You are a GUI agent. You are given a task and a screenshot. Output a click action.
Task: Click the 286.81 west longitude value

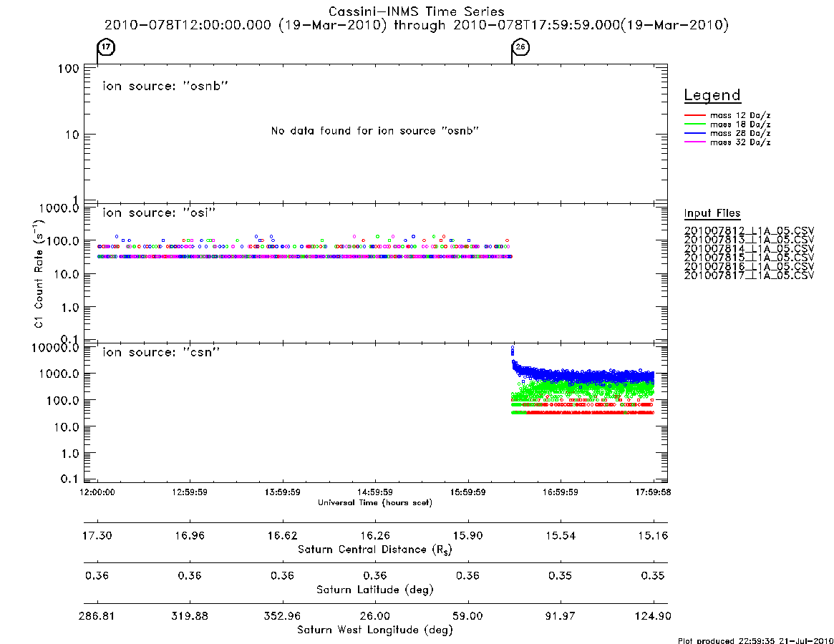tap(97, 616)
